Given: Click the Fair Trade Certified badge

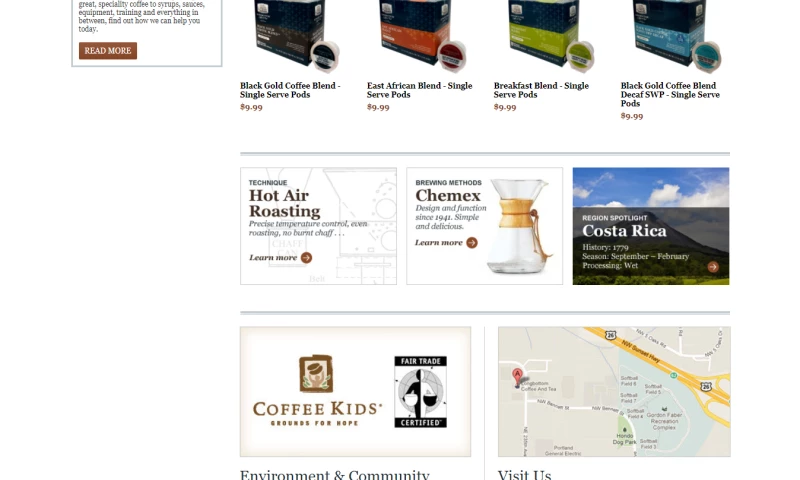Looking at the screenshot, I should pyautogui.click(x=420, y=392).
